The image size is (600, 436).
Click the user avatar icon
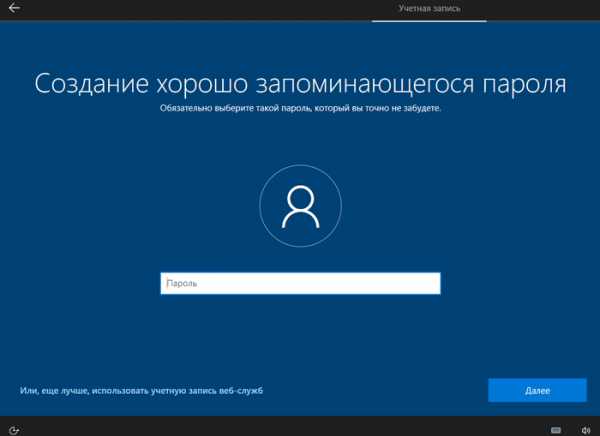[x=300, y=206]
